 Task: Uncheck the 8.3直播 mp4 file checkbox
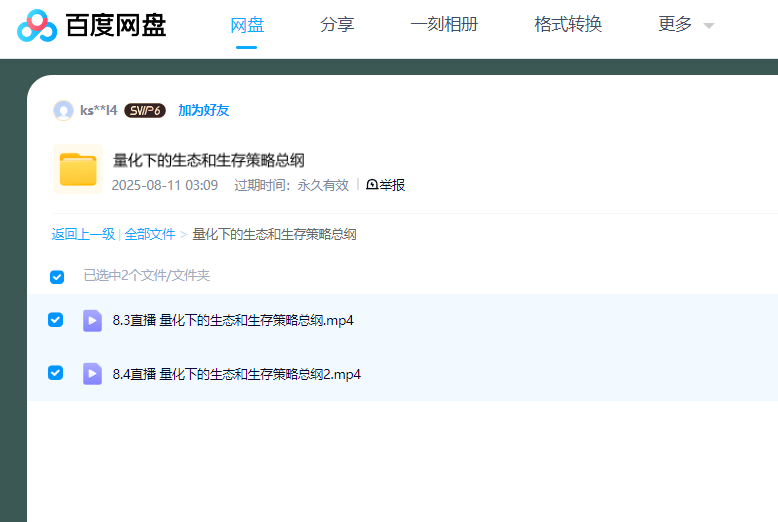56,320
